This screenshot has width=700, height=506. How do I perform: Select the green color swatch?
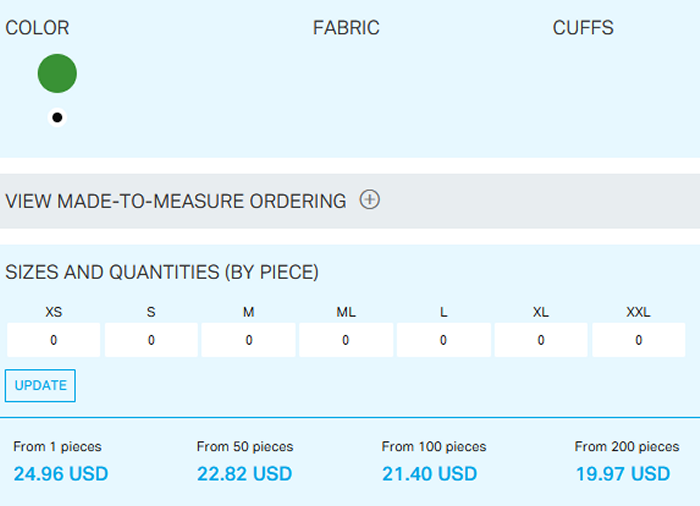tap(57, 74)
